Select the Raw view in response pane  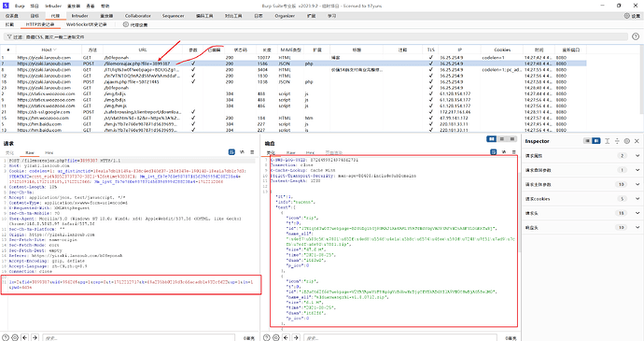pos(291,152)
